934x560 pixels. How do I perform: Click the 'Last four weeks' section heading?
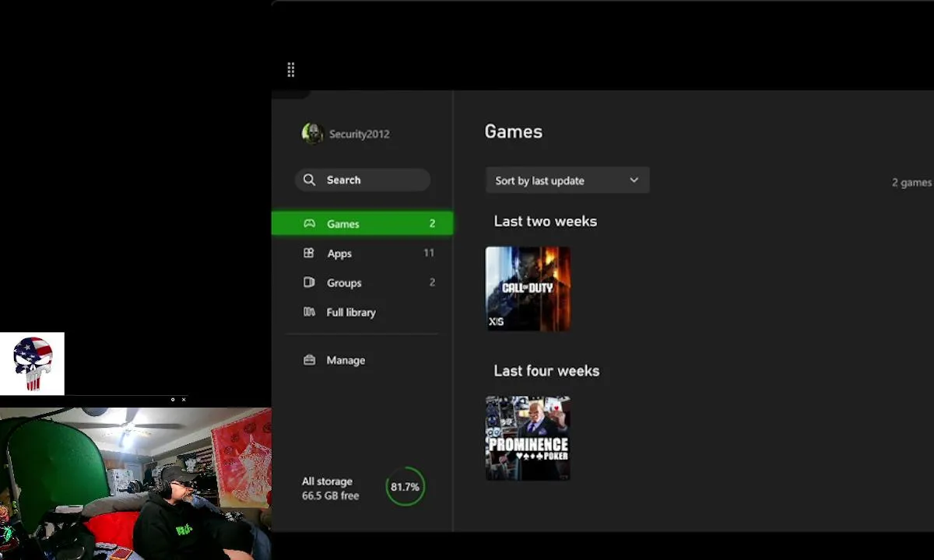tap(546, 370)
